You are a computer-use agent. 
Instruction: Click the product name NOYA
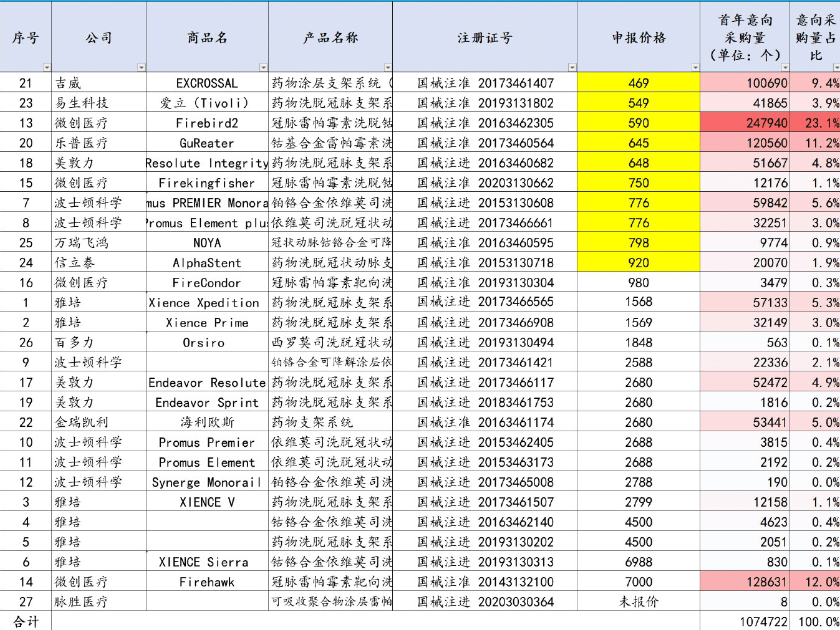(x=207, y=242)
